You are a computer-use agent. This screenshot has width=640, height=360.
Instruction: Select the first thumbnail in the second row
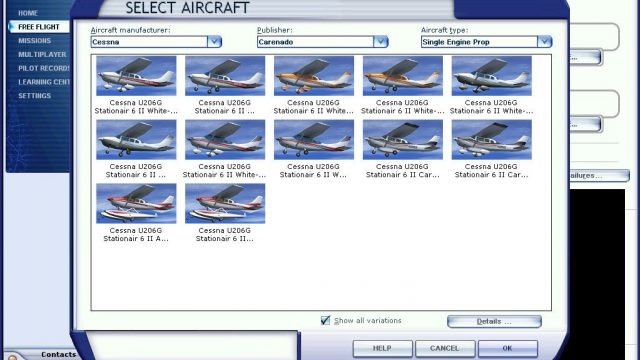tap(136, 140)
